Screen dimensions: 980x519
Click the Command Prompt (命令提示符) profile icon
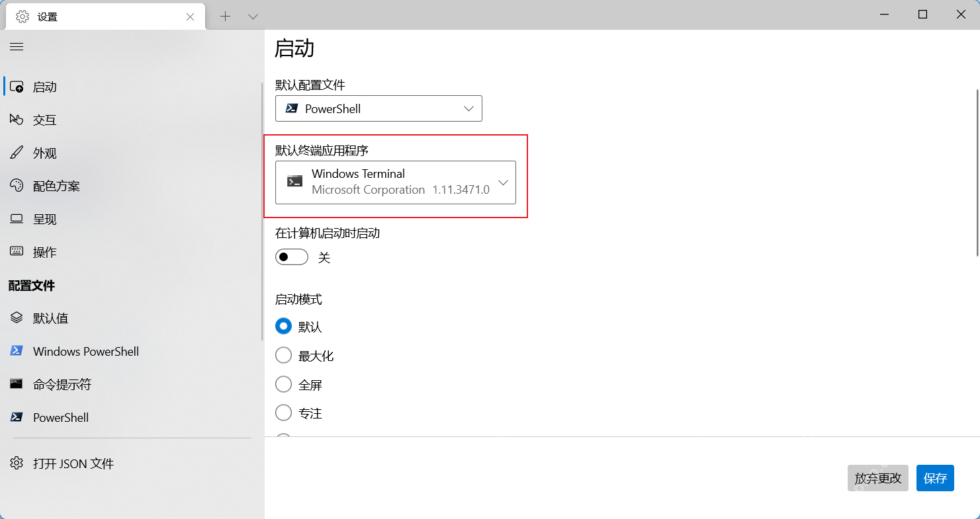[17, 383]
